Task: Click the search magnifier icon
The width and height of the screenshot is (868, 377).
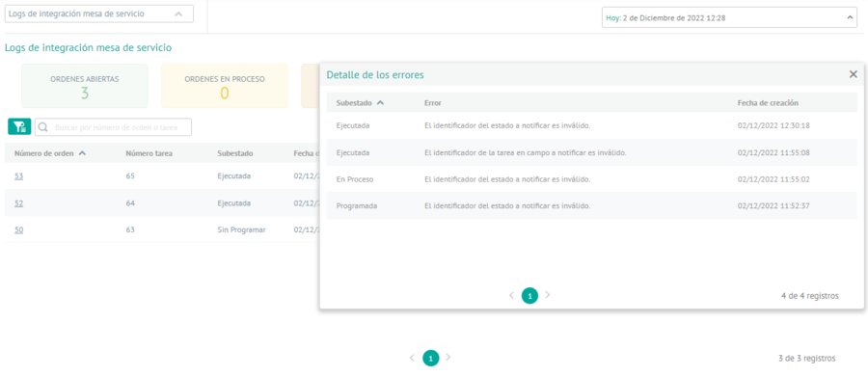Action: (43, 126)
